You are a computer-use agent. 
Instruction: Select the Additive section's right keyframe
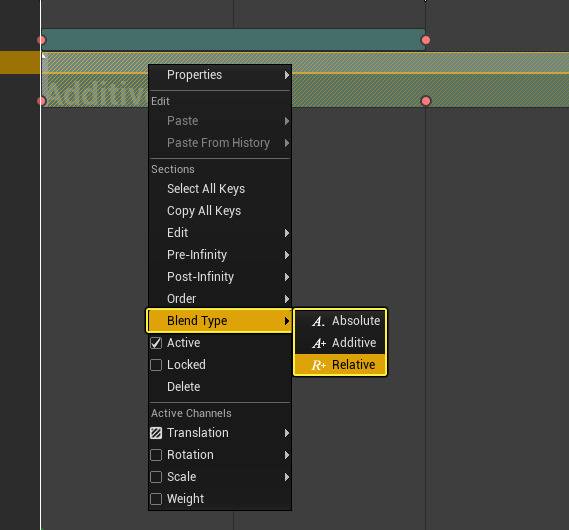(426, 101)
